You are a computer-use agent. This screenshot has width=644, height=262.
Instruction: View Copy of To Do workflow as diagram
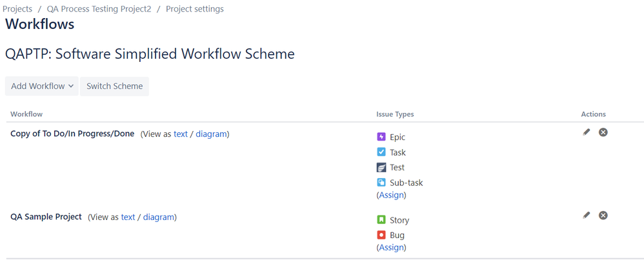(x=211, y=134)
